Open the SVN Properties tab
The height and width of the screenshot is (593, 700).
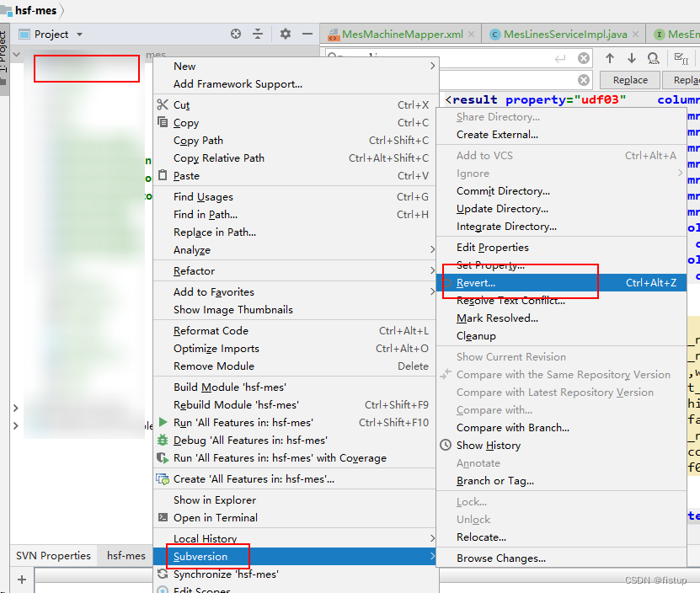point(53,555)
